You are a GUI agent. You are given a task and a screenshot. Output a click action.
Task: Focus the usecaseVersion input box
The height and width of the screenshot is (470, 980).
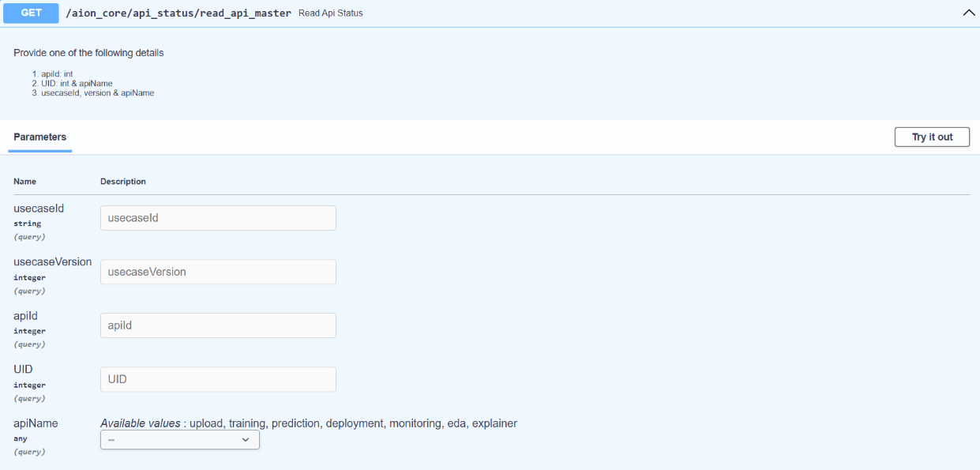pos(218,272)
